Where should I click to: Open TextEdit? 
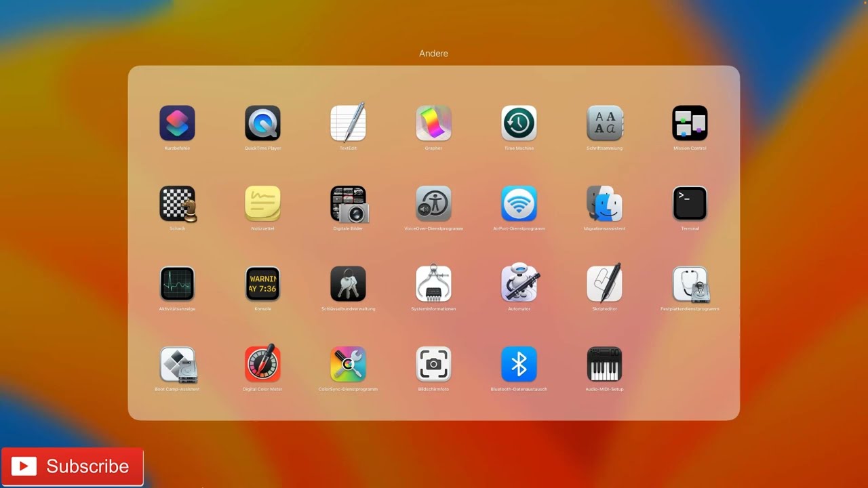[x=348, y=123]
